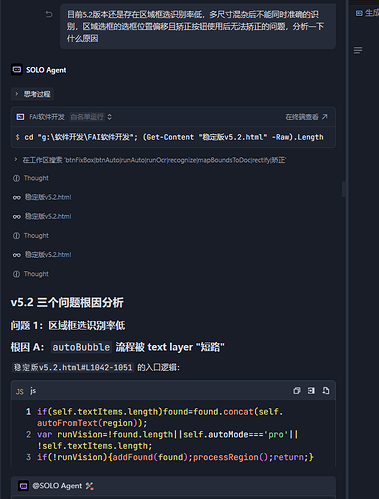This screenshot has height=499, width=379.
Task: Click the terminal icon beside FAI软件开发
Action: 20,117
